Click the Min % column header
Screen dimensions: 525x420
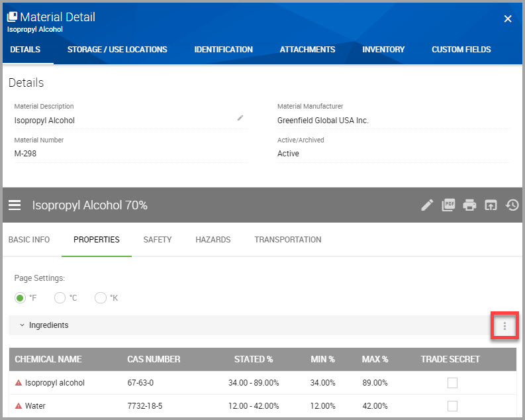[323, 359]
